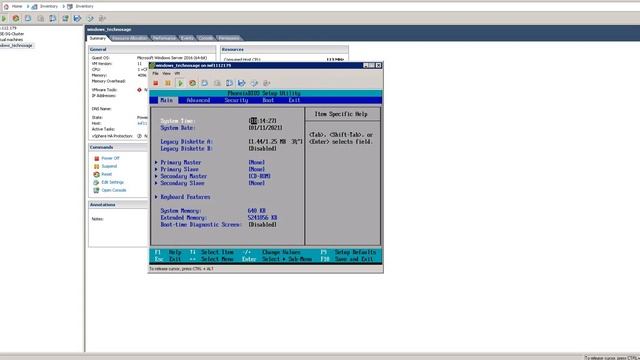Click the icon right of Reset in main toolbar
The image size is (640, 360).
[x=28, y=18]
